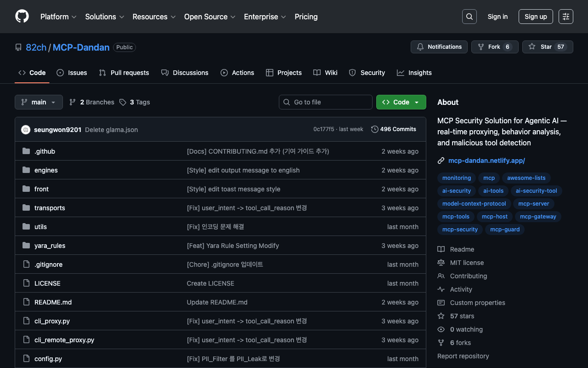Click the Go to file search field

pos(326,102)
